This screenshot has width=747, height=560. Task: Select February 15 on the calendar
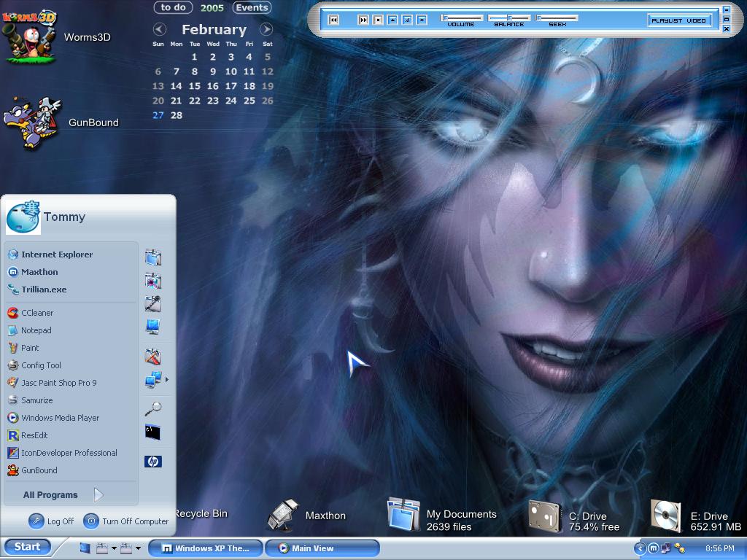(194, 86)
